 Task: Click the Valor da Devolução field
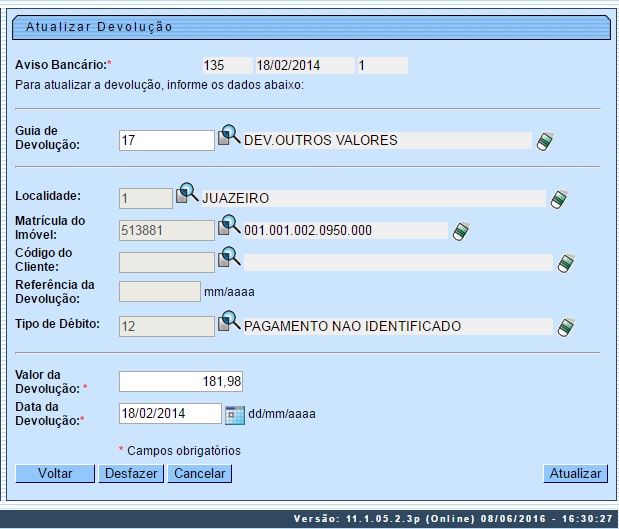pos(181,381)
